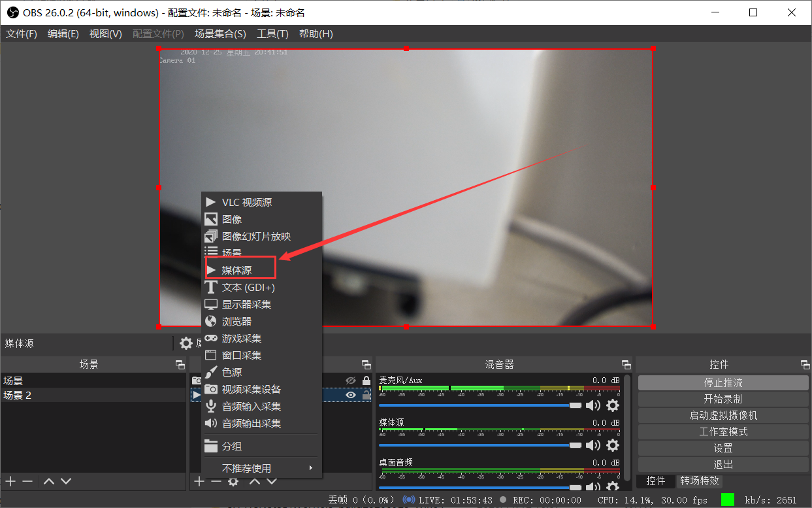Screen dimensions: 812x508
Task: Expand the 不推荐使用 submenu
Action: [262, 468]
